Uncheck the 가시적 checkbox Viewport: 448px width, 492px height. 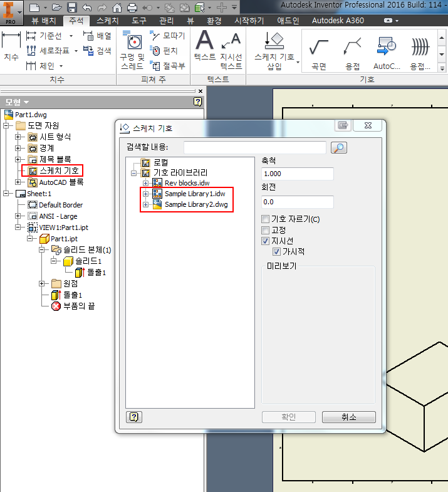[276, 252]
